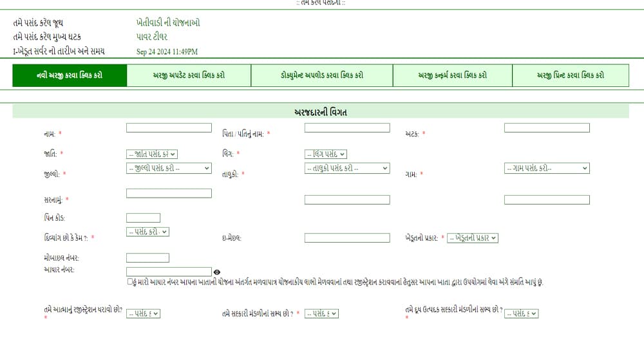This screenshot has width=644, height=354.
Task: Tick the Aadhaar consent checkbox
Action: (x=131, y=282)
